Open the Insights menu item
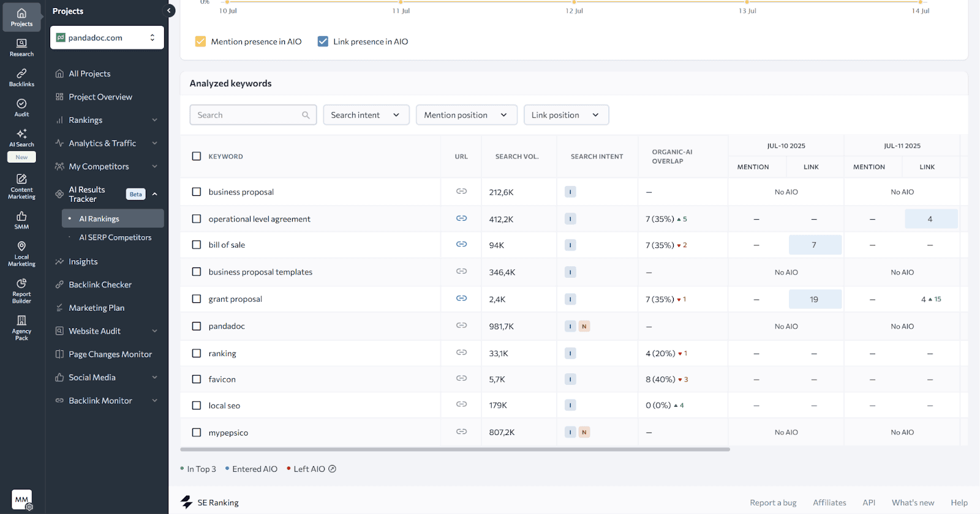The height and width of the screenshot is (514, 980). (x=83, y=261)
